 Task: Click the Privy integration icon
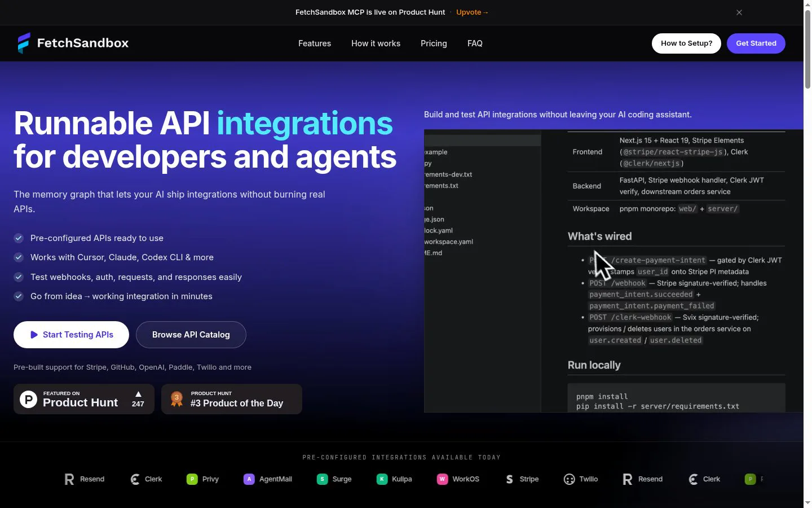pyautogui.click(x=192, y=479)
